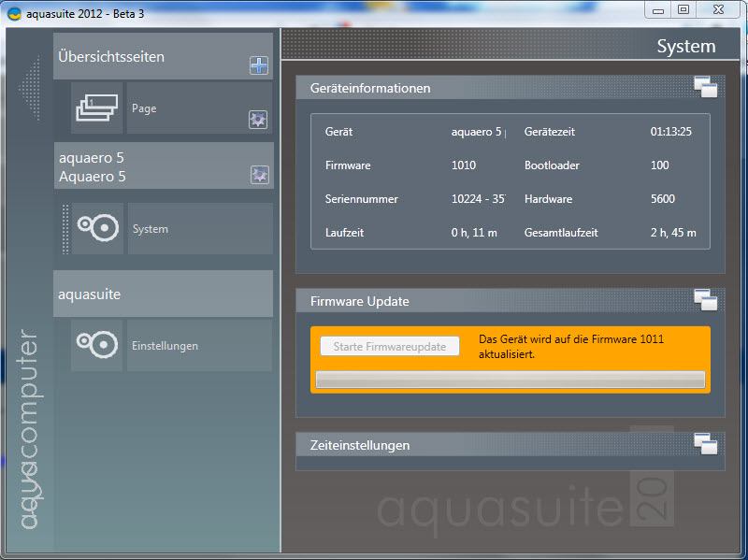Click the aquasuite section header
Screen dimensions: 748x560
(163, 294)
